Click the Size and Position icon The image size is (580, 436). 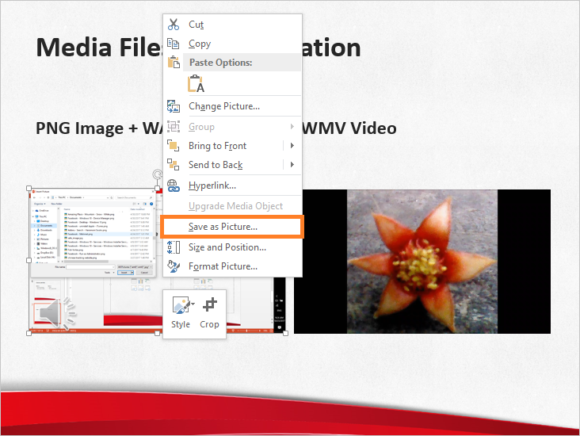(x=173, y=247)
